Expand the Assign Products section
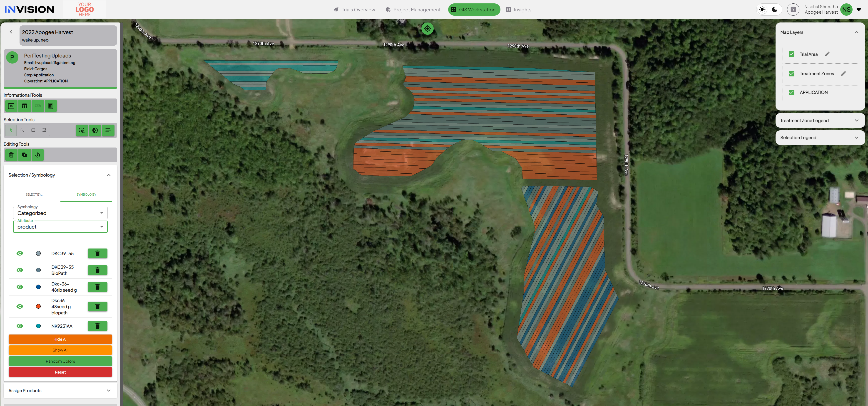Screen dimensions: 868x406 pyautogui.click(x=60, y=391)
